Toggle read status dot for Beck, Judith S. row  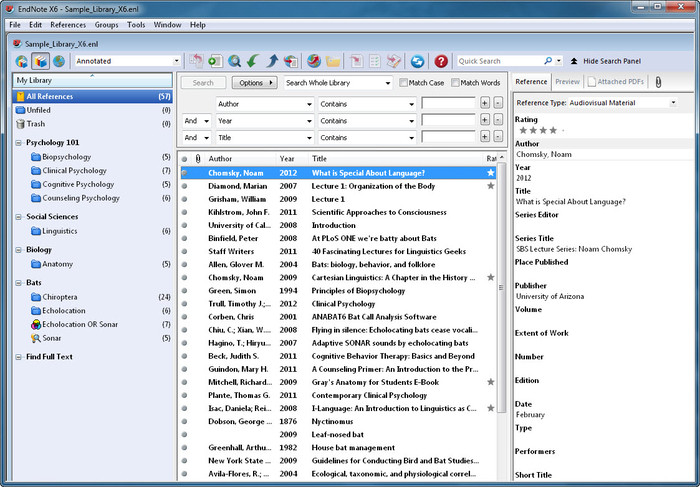[x=184, y=356]
